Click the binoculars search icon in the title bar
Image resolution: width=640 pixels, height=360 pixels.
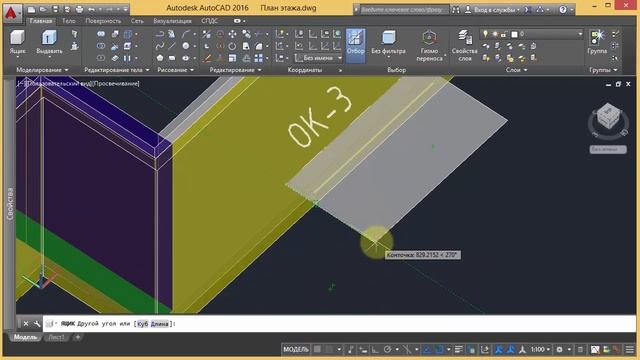coord(456,9)
